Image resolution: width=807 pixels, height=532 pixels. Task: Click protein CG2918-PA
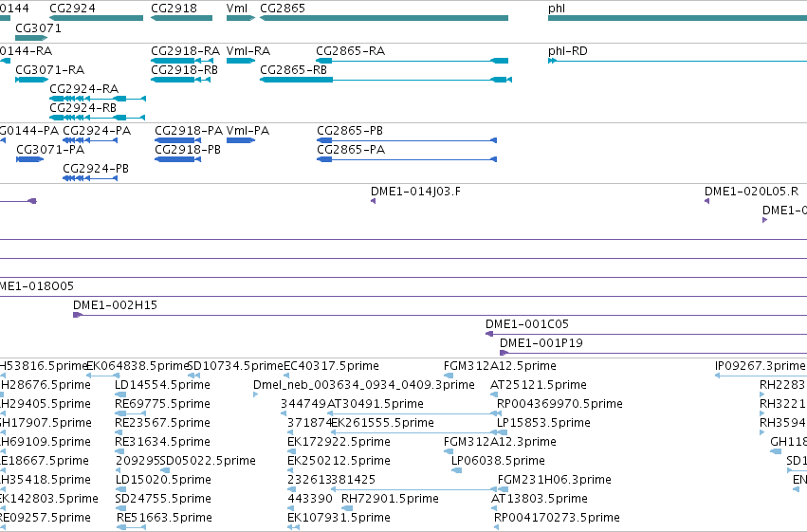coord(178,140)
